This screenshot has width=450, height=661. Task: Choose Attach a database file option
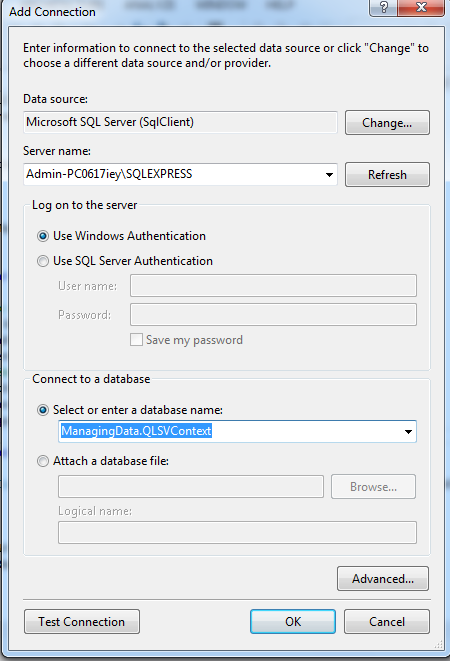click(43, 461)
